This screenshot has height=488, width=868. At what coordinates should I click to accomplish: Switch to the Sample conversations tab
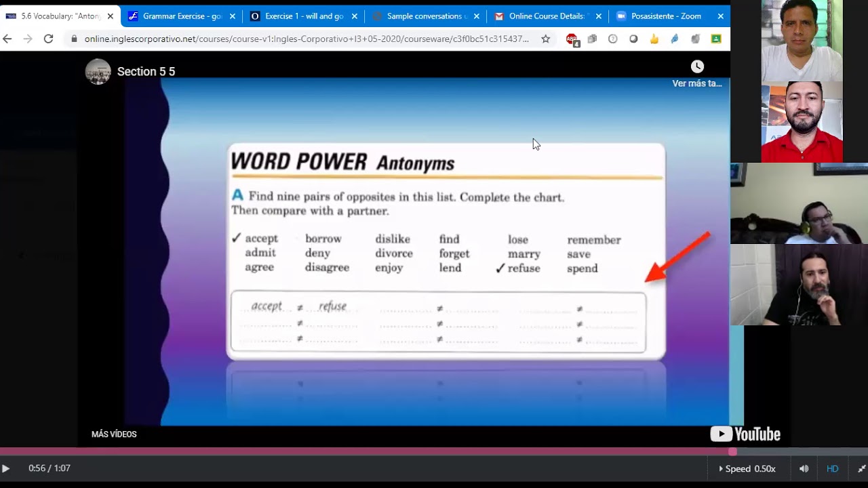(x=425, y=16)
